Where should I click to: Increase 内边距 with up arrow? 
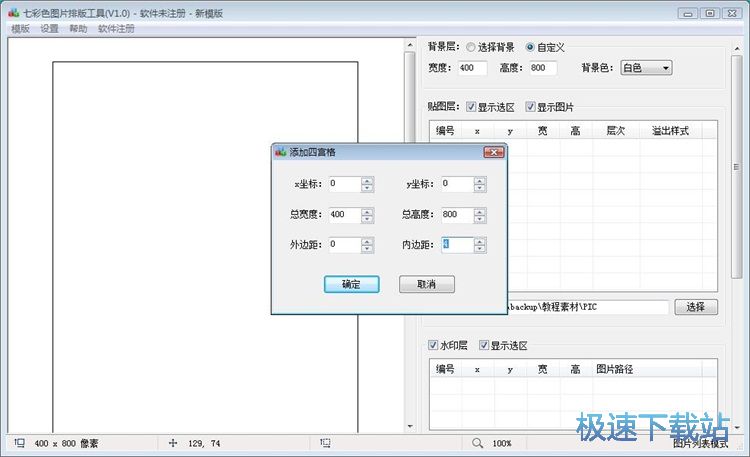[480, 241]
